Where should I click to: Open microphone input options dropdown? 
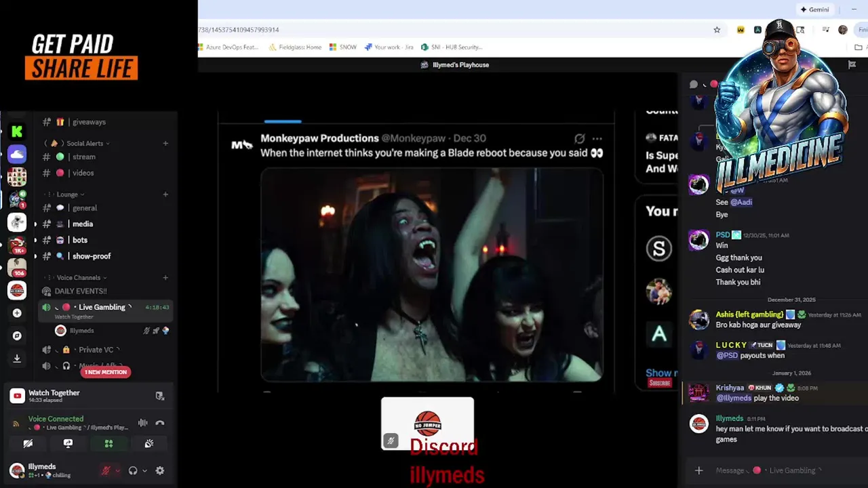tap(117, 470)
